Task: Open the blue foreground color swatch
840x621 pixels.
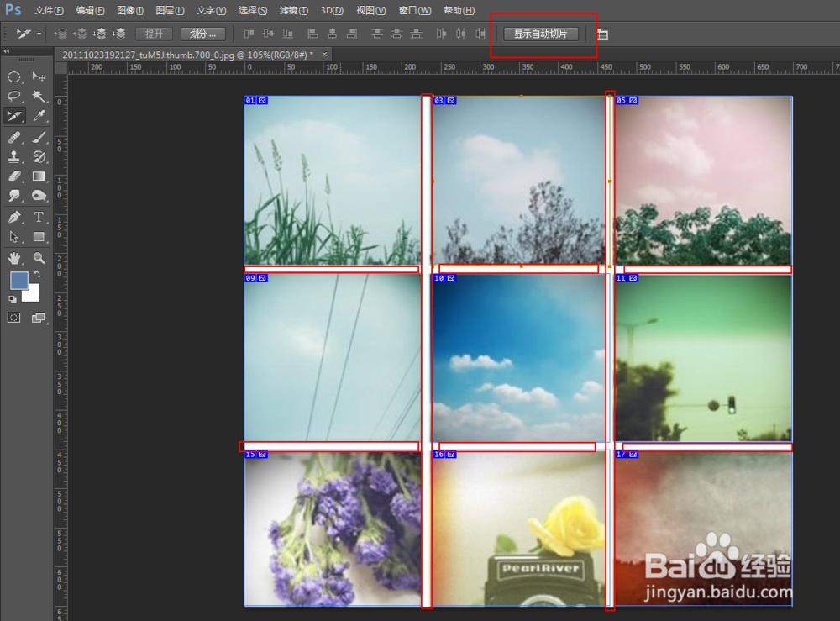Action: (18, 280)
